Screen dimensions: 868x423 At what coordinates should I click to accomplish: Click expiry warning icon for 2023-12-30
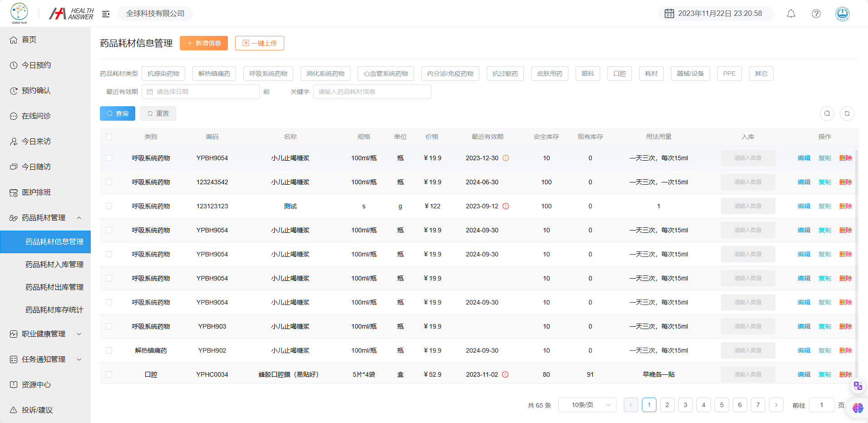pyautogui.click(x=506, y=158)
